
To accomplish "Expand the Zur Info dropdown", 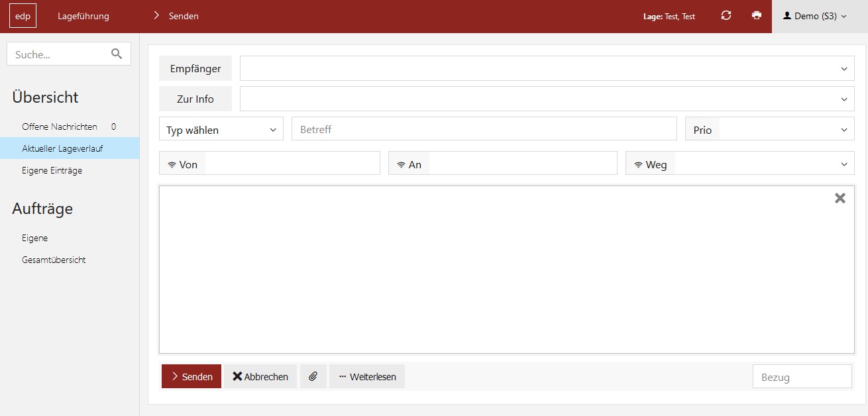I will click(844, 99).
